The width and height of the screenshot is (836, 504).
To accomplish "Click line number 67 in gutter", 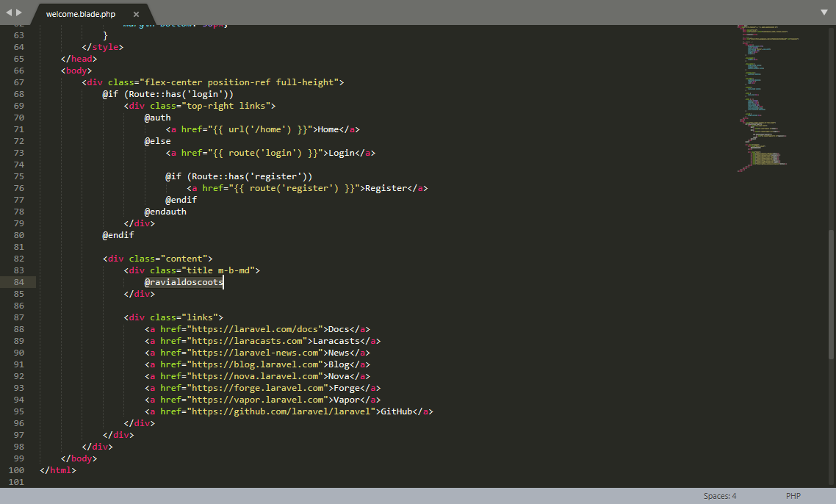I will coord(18,83).
